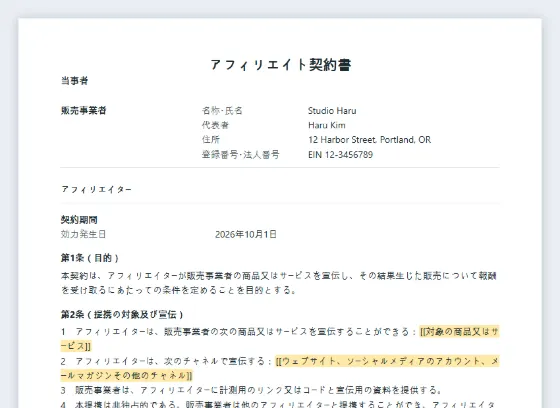Select the date 2026年10月1日
The height and width of the screenshot is (408, 560).
coord(246,234)
